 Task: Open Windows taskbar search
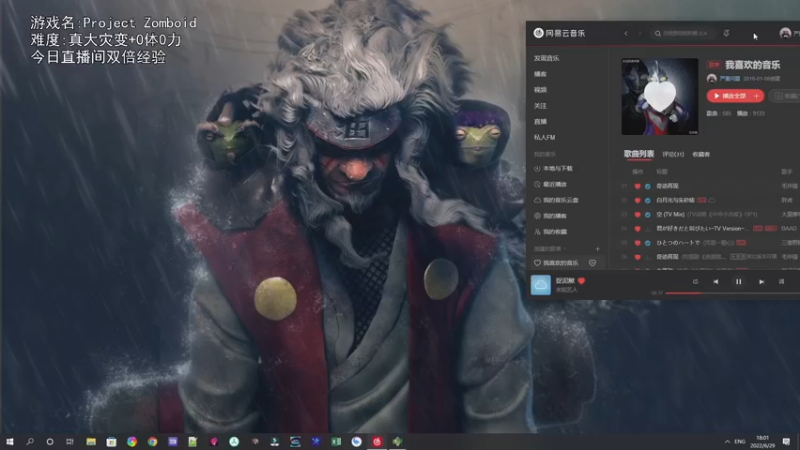30,442
